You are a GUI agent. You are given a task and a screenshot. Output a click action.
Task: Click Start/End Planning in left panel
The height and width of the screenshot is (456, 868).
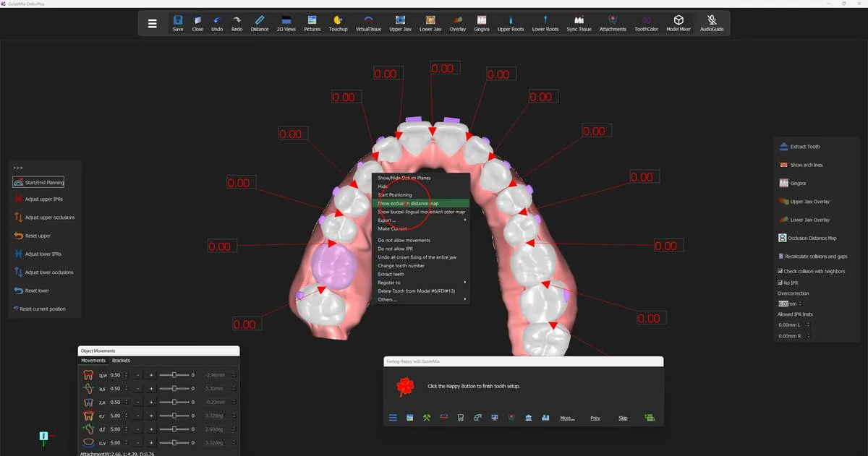(x=39, y=182)
